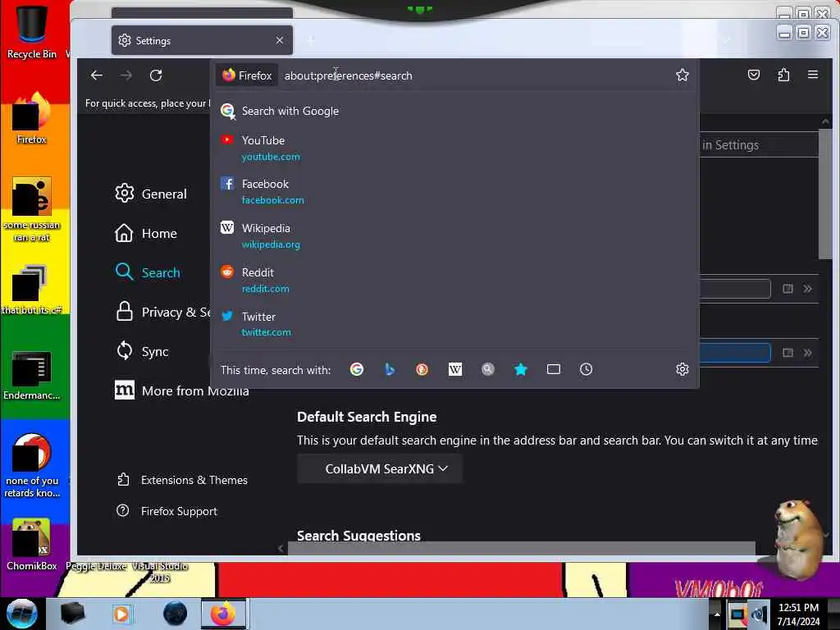
Task: Open Sync settings category
Action: 143,351
